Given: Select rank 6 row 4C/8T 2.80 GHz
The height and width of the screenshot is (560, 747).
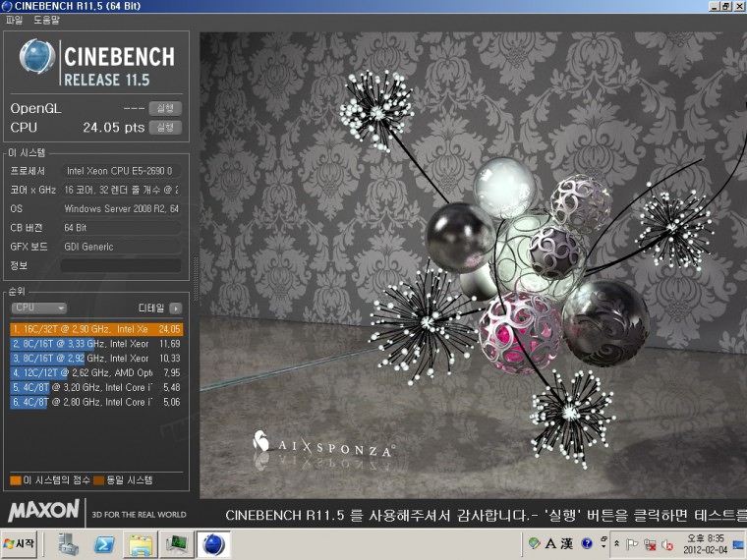Looking at the screenshot, I should (96, 402).
